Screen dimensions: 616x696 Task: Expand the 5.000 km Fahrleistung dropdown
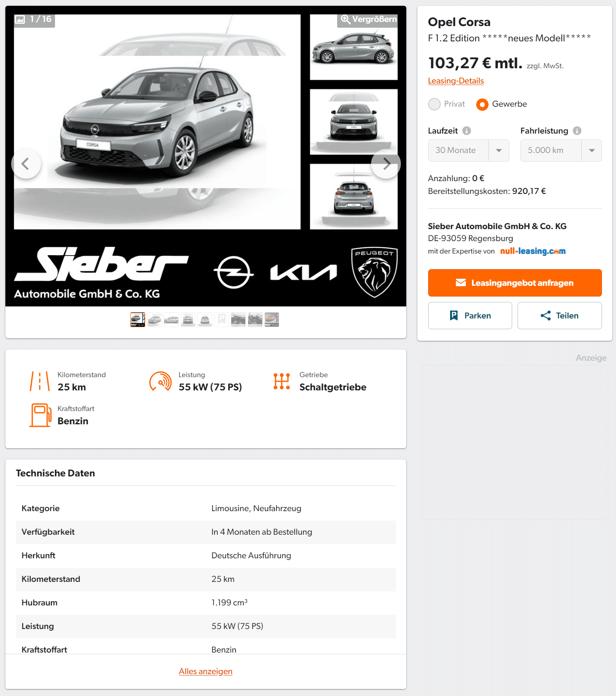[561, 151]
